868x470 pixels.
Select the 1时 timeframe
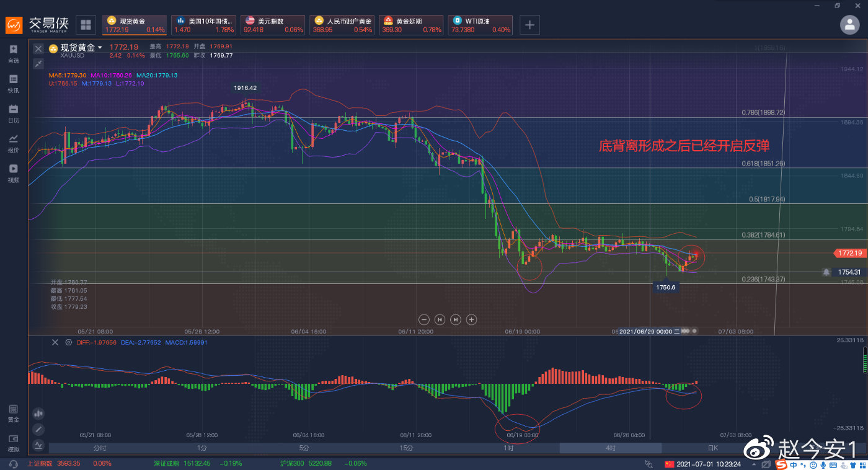point(508,448)
